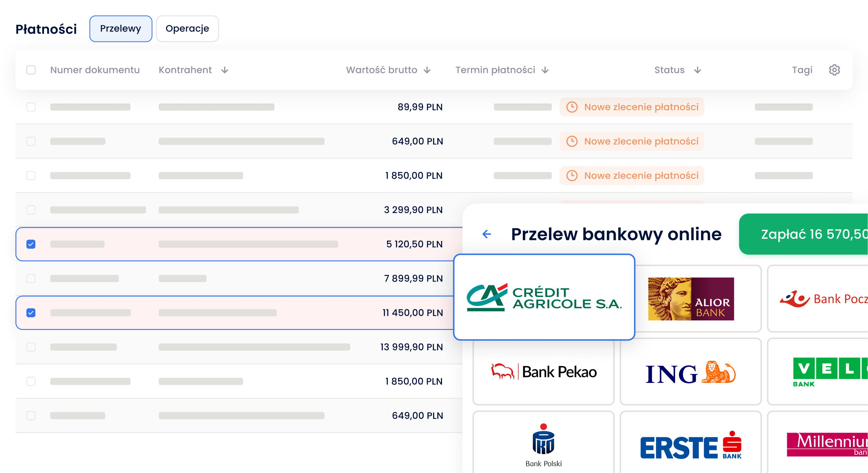868x473 pixels.
Task: Uncheck the 5 120,50 PLN row checkbox
Action: pyautogui.click(x=31, y=244)
